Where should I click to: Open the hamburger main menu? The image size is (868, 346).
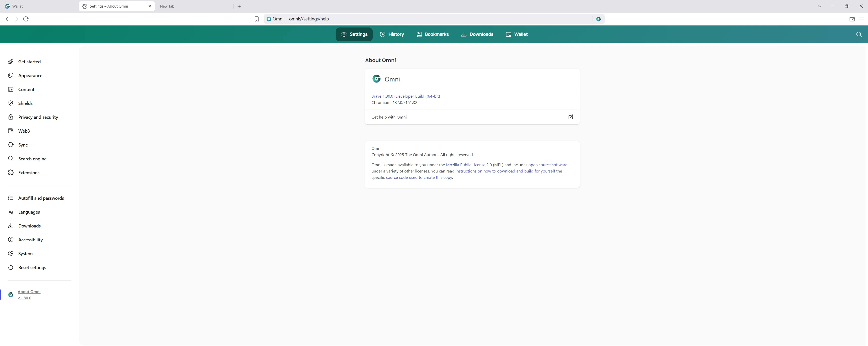(x=861, y=19)
